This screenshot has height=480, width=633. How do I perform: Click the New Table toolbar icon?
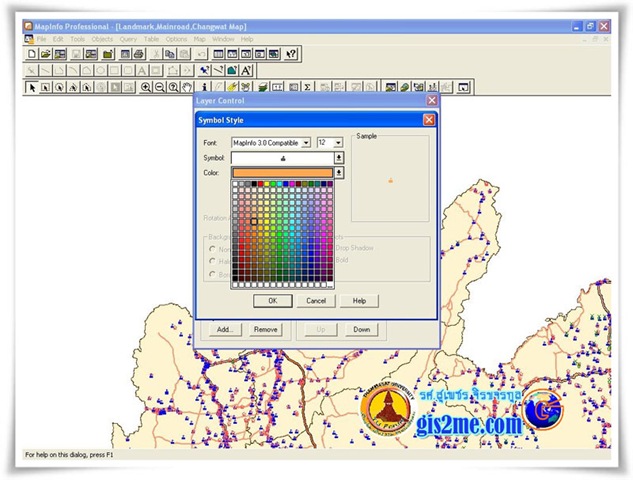click(32, 54)
